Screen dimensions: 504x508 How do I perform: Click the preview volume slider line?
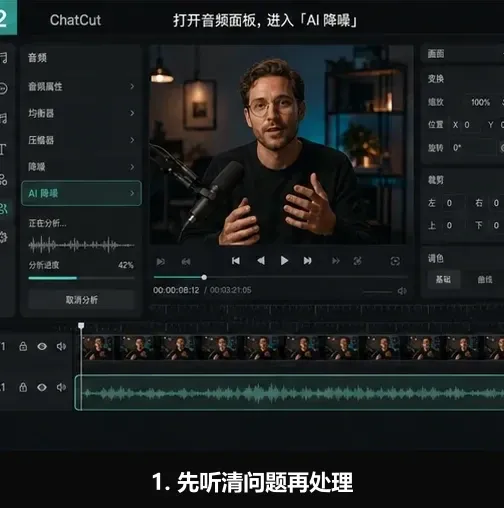(x=378, y=292)
